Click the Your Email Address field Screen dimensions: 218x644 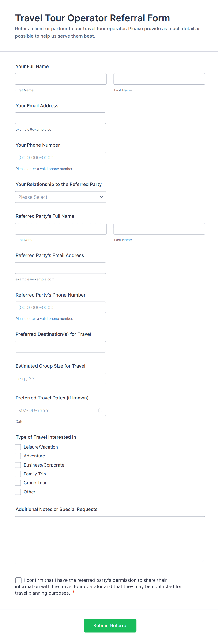pos(60,118)
